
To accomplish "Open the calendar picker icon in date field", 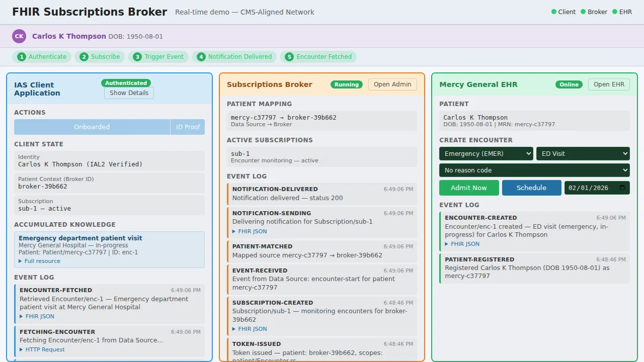I will pyautogui.click(x=622, y=188).
